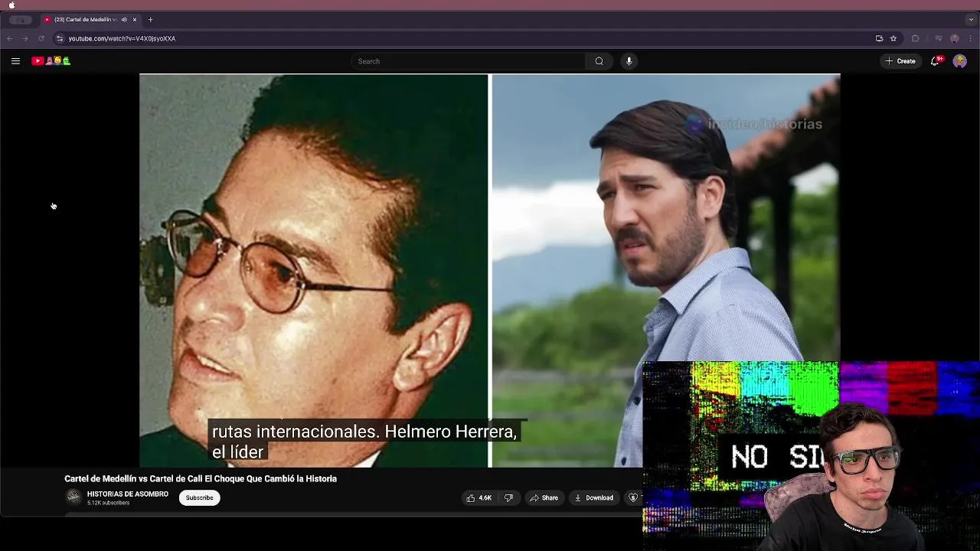Open the HISTORIAS DE ASOMBRO channel name
980x551 pixels.
[x=128, y=494]
